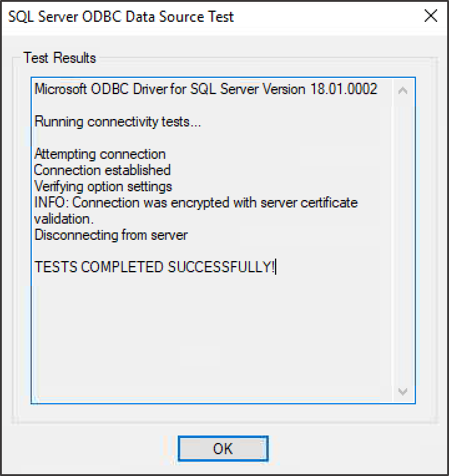The image size is (449, 476).
Task: Click the scroll down arrow in results
Action: 403,391
